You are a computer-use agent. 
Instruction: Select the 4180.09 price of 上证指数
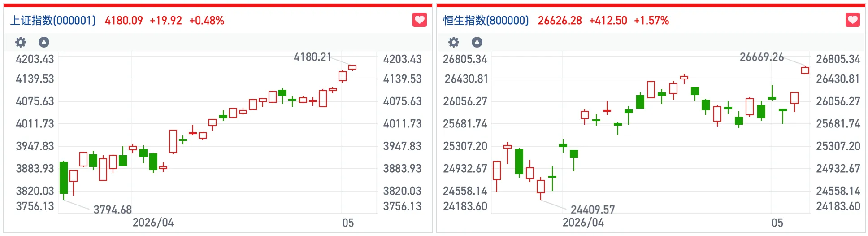point(124,21)
